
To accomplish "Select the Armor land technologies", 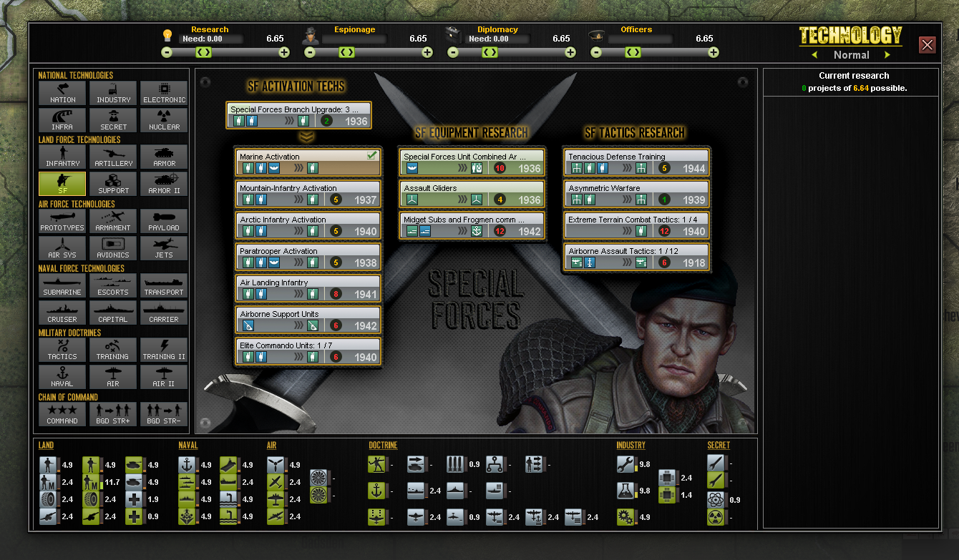I will click(x=164, y=157).
